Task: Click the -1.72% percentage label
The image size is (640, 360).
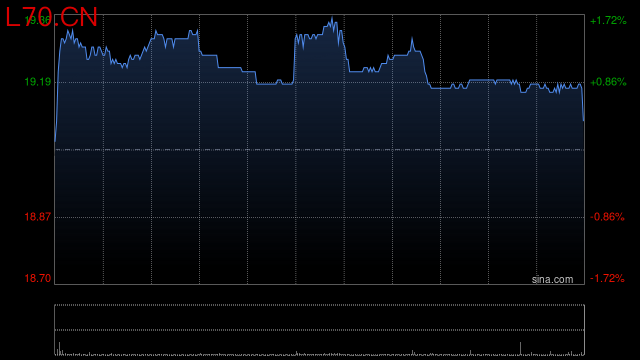Action: [x=607, y=278]
